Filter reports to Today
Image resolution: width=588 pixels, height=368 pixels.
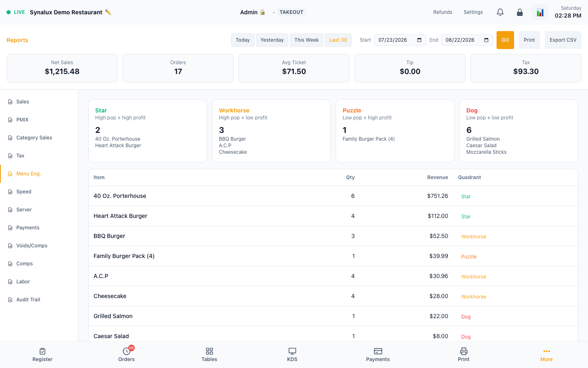[x=243, y=40]
